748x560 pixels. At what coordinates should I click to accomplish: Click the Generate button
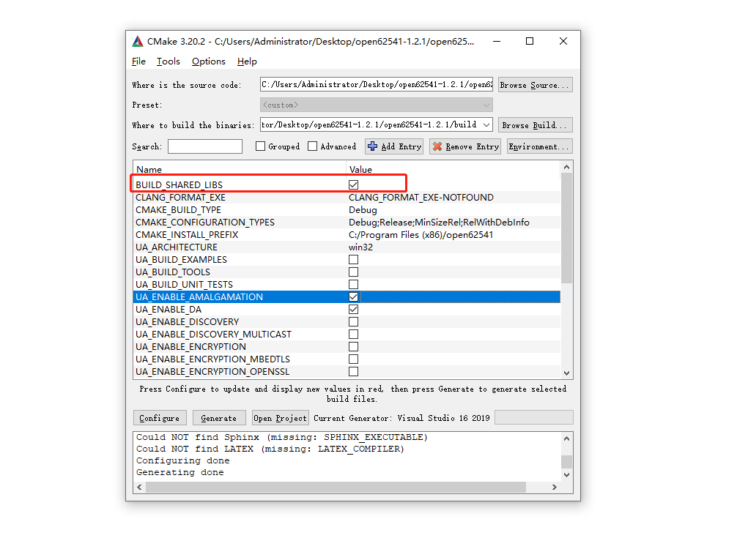coord(218,417)
